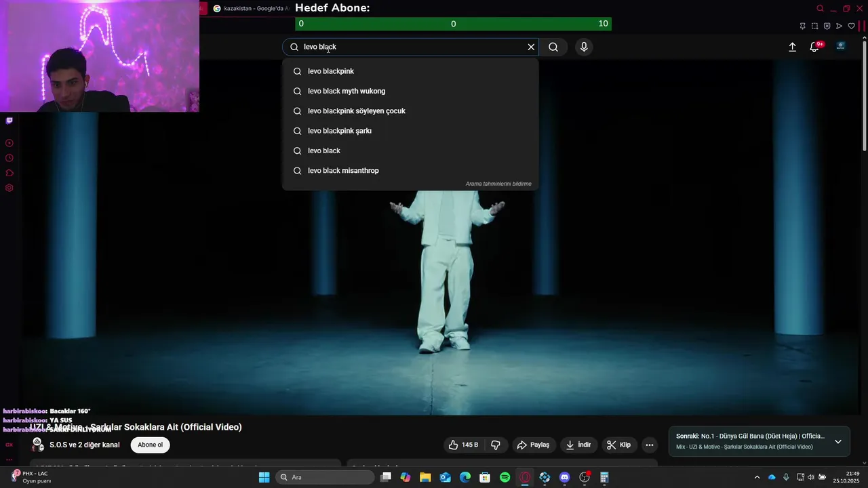This screenshot has width=868, height=488.
Task: Open the more actions three-dot menu
Action: click(650, 445)
